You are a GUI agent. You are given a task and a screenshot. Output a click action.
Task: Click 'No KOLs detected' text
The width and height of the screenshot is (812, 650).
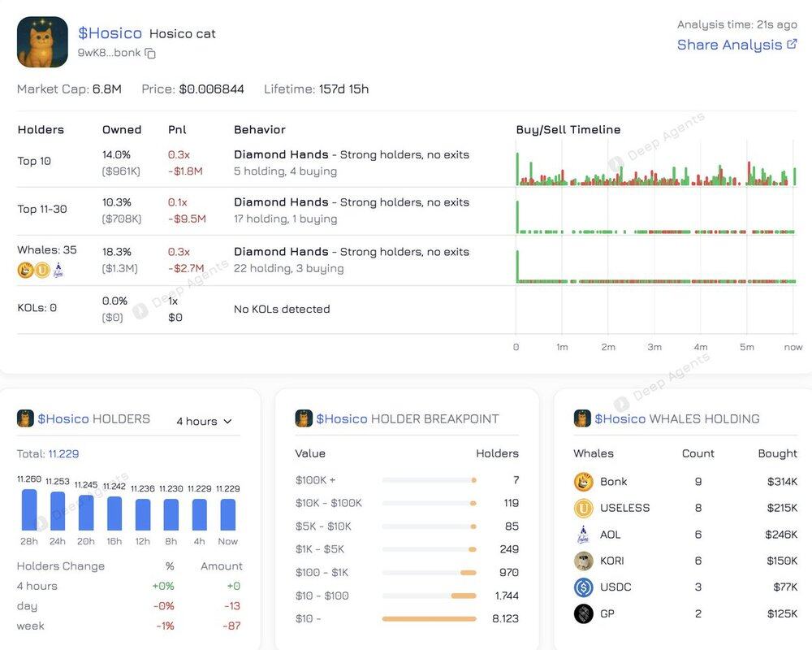click(282, 310)
